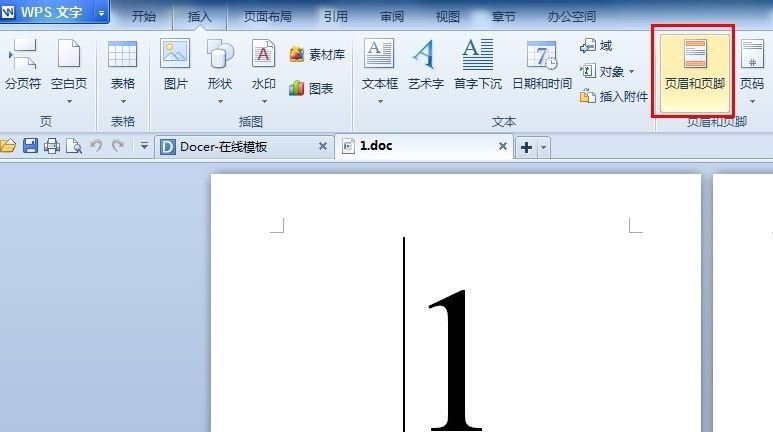The height and width of the screenshot is (432, 773).
Task: Insert WordArt using 艺术字
Action: [x=425, y=64]
